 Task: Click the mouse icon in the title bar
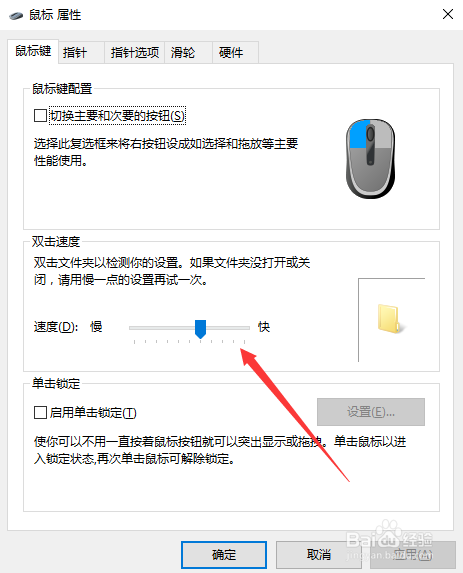16,15
